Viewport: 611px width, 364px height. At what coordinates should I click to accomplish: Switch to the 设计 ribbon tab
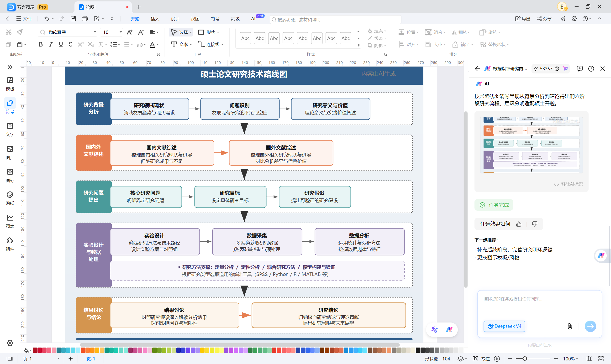pos(175,19)
